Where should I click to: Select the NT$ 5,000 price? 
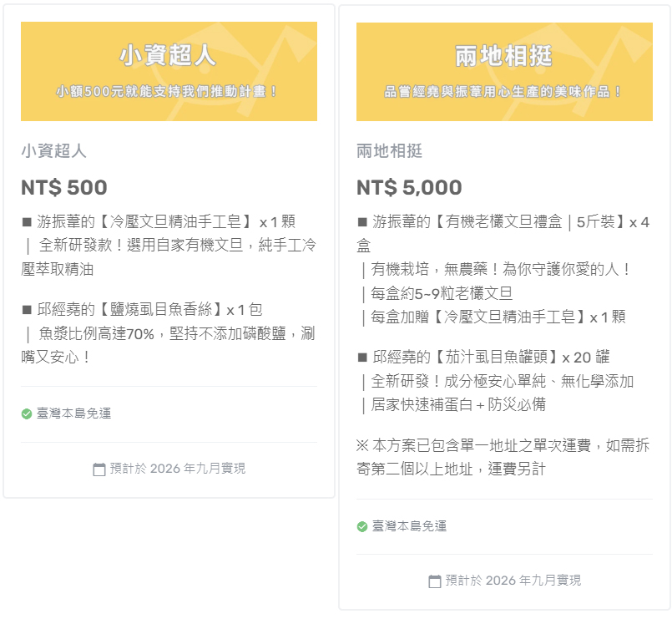point(409,188)
